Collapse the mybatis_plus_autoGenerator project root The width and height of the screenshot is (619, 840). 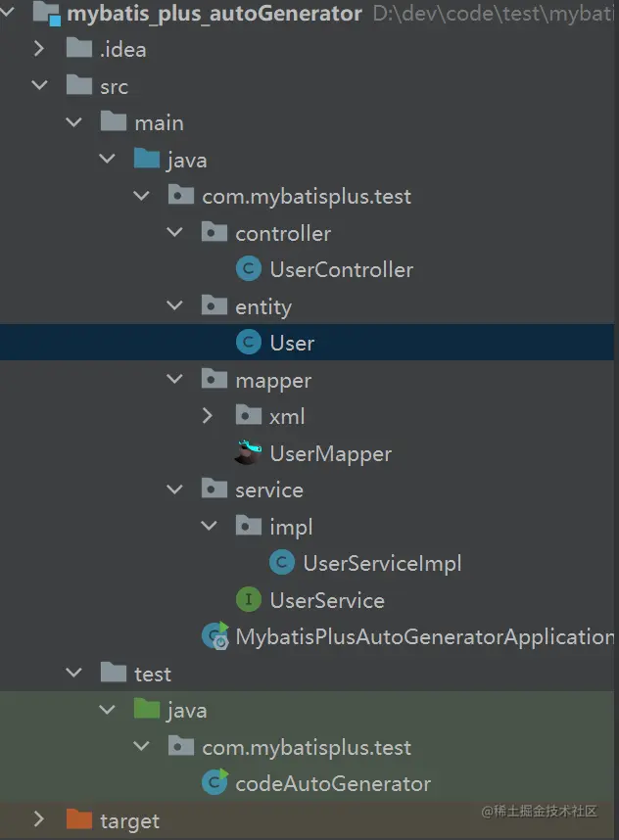8,11
